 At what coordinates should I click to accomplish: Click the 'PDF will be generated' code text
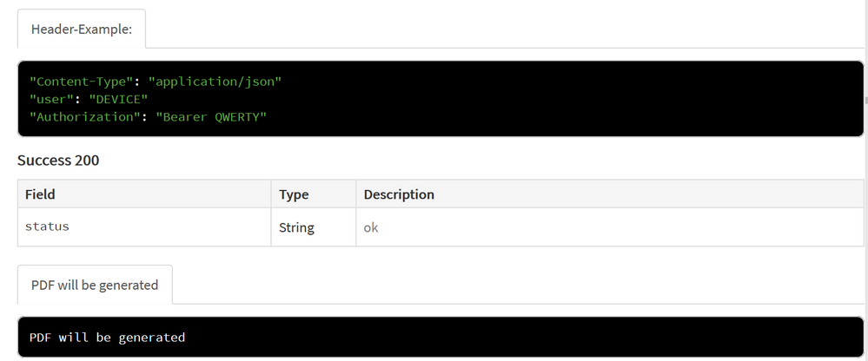[107, 337]
